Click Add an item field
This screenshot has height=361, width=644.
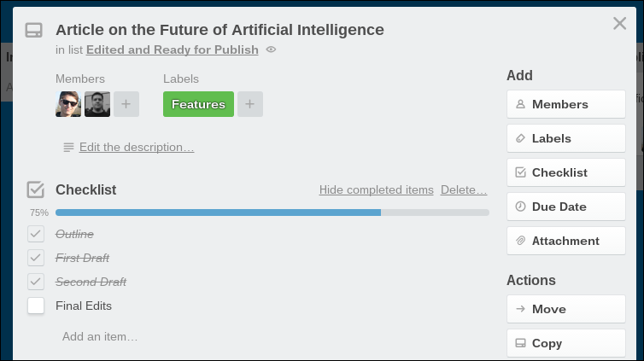click(x=100, y=336)
